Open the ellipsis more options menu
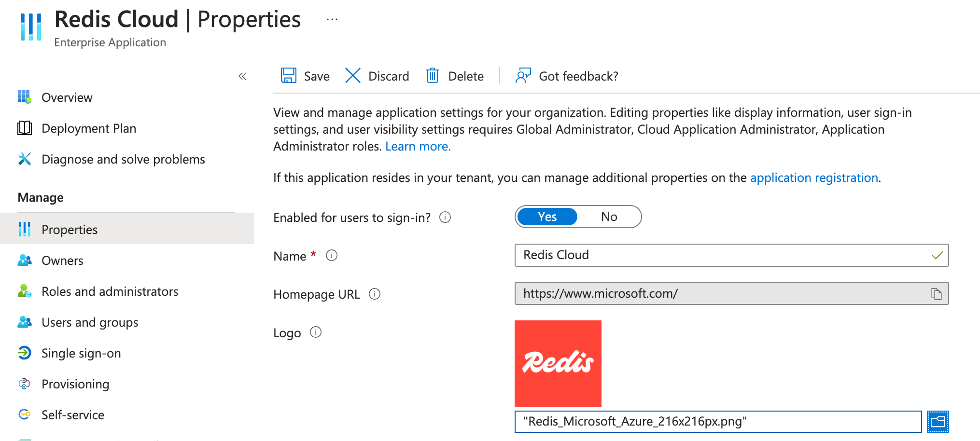The width and height of the screenshot is (980, 441). pyautogui.click(x=332, y=19)
